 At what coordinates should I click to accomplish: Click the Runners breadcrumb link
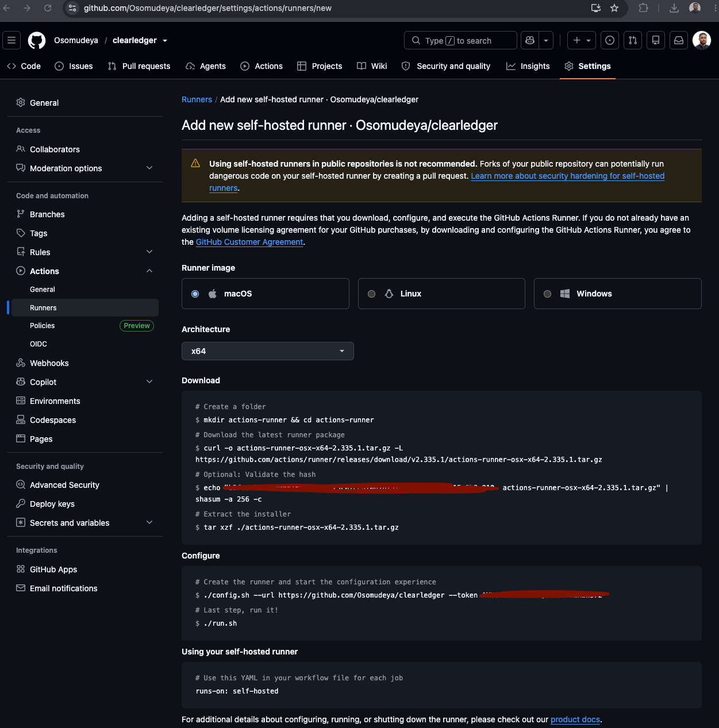pyautogui.click(x=197, y=99)
